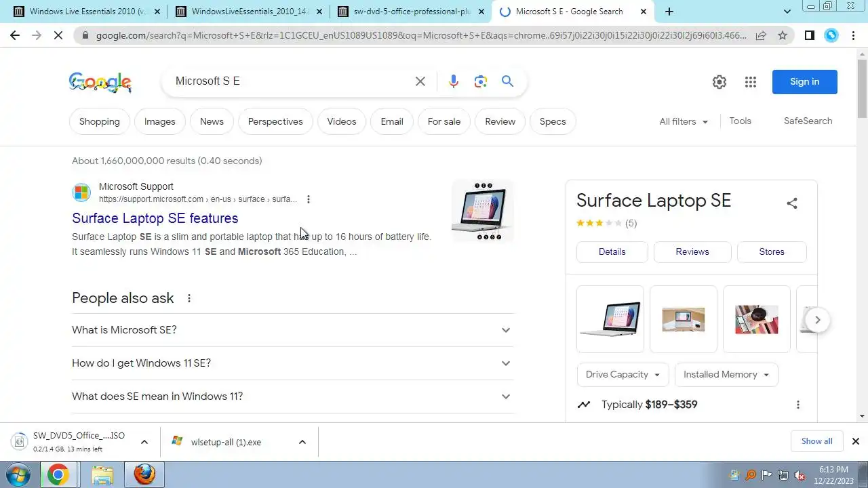This screenshot has width=868, height=488.
Task: Close the downloads bar
Action: pyautogui.click(x=856, y=441)
